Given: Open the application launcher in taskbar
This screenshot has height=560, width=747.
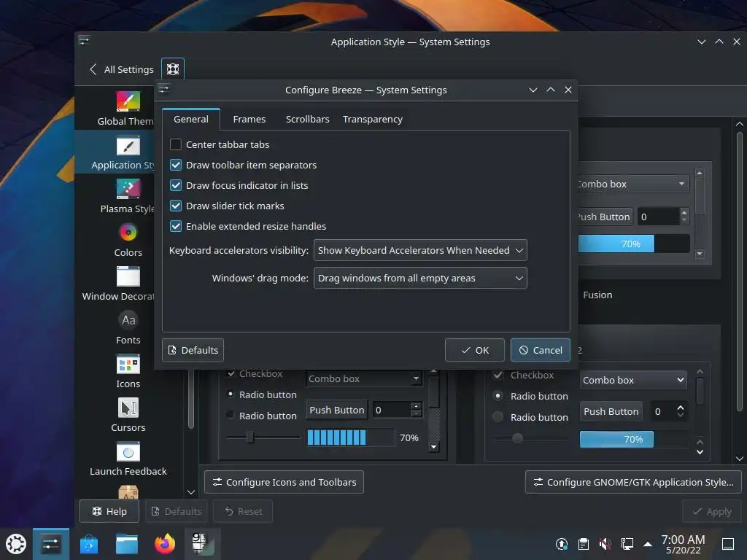Looking at the screenshot, I should pyautogui.click(x=16, y=544).
